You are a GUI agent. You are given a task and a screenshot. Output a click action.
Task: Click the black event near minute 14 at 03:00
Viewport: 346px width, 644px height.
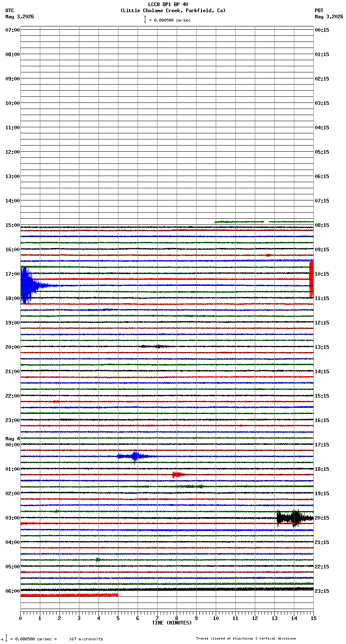pyautogui.click(x=294, y=518)
